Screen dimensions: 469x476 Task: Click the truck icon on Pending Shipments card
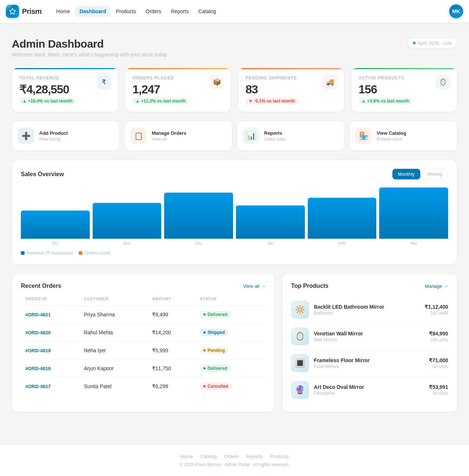[x=330, y=82]
